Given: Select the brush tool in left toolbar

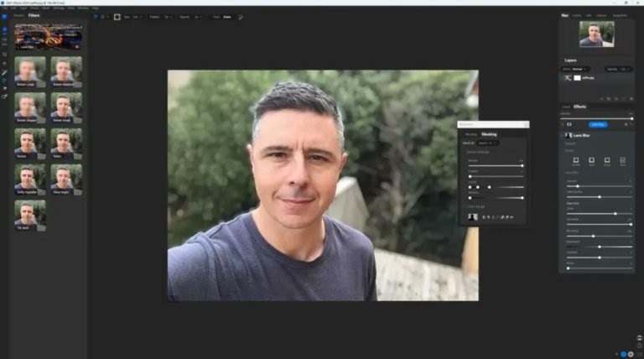Looking at the screenshot, I should point(4,72).
